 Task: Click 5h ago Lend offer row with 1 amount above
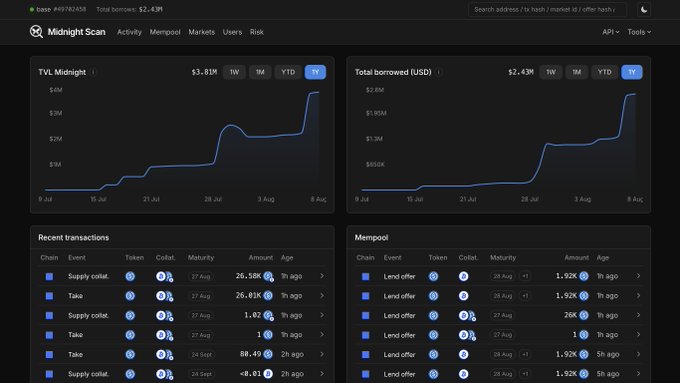pyautogui.click(x=499, y=354)
